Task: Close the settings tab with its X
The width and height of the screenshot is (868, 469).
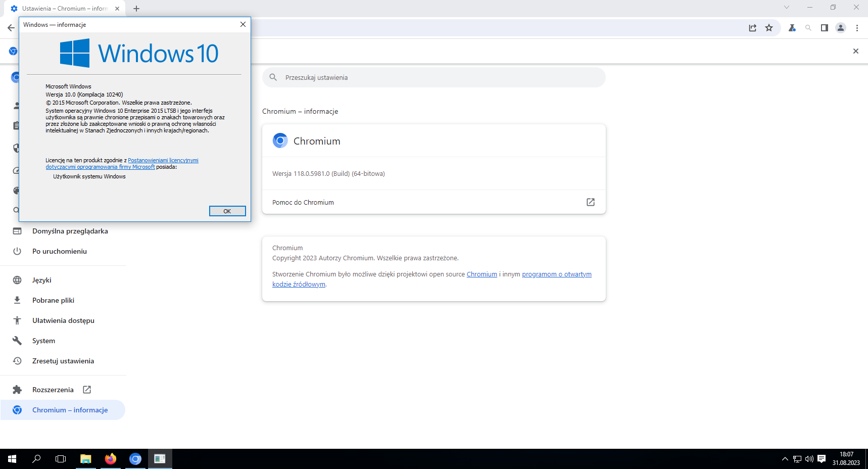Action: 117,9
